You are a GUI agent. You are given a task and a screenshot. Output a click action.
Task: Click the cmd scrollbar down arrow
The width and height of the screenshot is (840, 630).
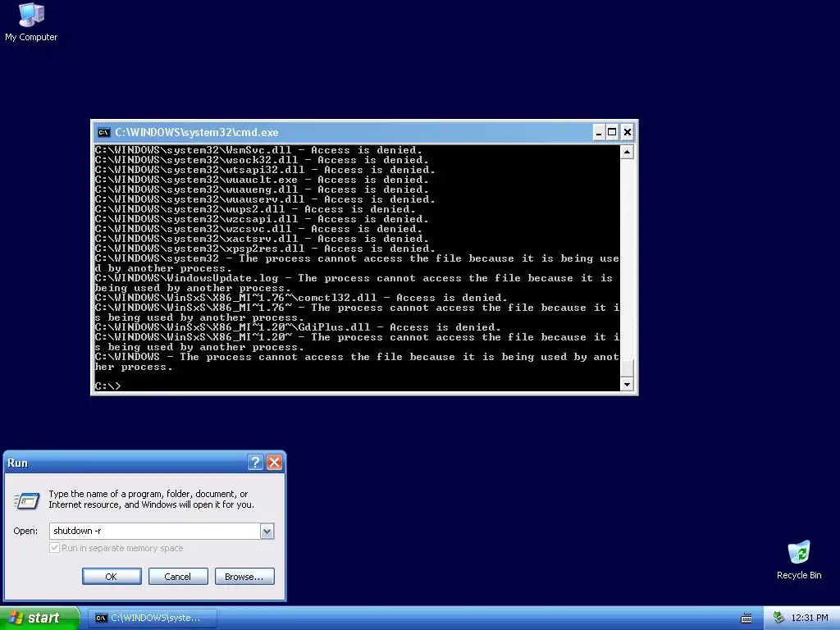tap(627, 384)
